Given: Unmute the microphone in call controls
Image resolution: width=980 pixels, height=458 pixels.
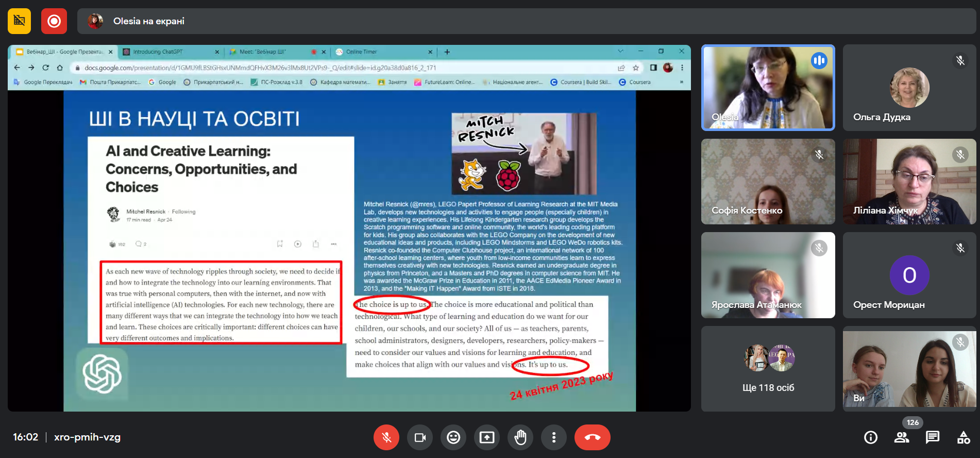Looking at the screenshot, I should [x=386, y=437].
